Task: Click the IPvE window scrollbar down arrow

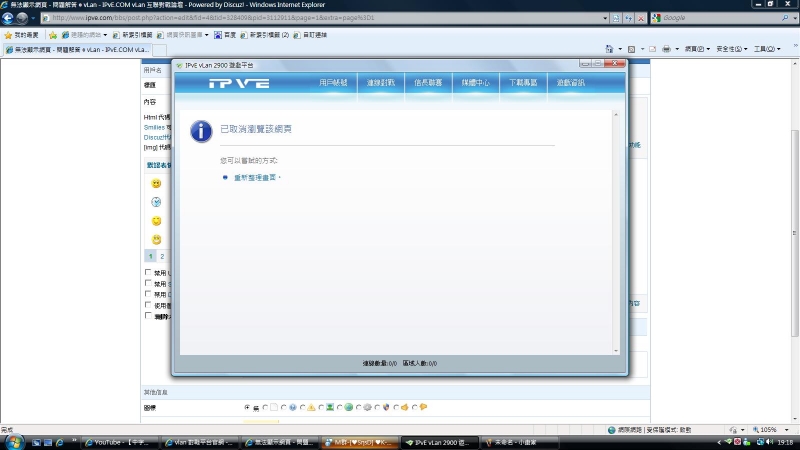Action: tap(616, 351)
